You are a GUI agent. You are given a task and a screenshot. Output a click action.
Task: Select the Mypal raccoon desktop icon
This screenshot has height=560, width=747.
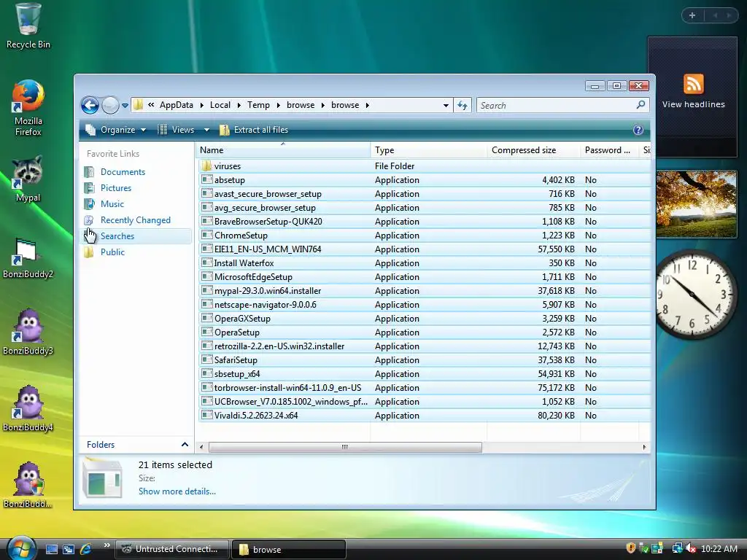[28, 179]
